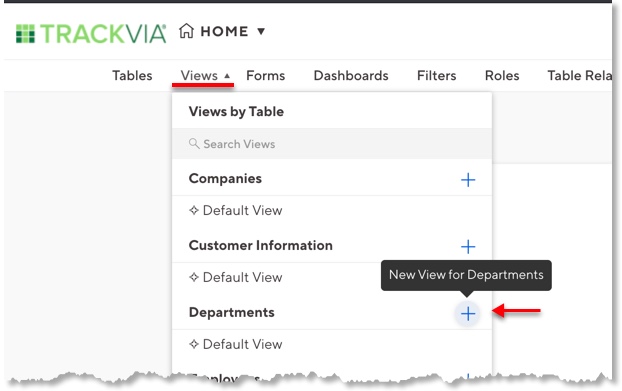Select the Roles tab
The width and height of the screenshot is (622, 391).
502,75
